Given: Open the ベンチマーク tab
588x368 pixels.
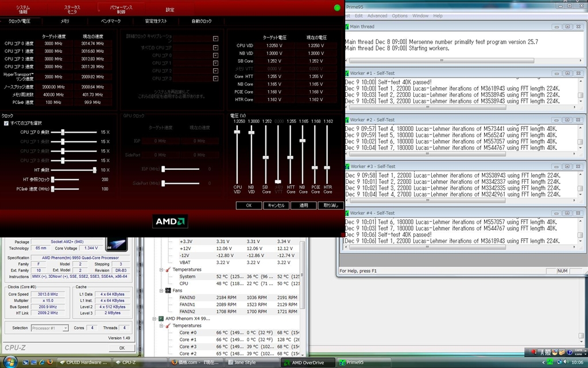Looking at the screenshot, I should tap(111, 21).
